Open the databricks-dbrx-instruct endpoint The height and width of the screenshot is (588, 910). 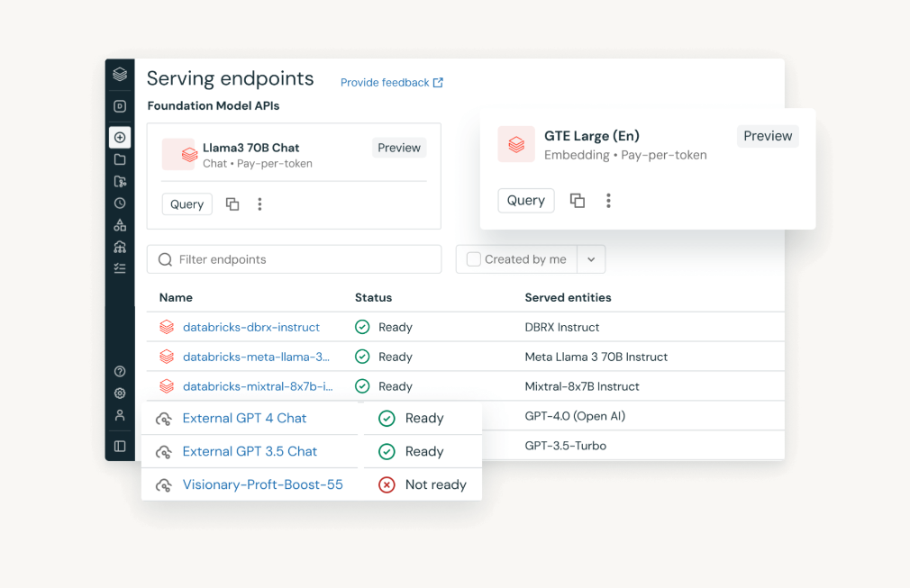(250, 327)
